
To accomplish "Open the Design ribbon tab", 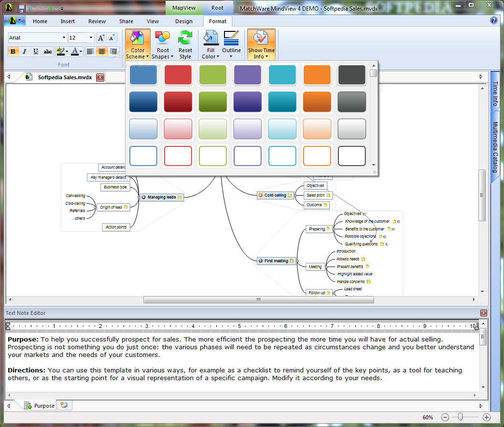I will coord(184,21).
